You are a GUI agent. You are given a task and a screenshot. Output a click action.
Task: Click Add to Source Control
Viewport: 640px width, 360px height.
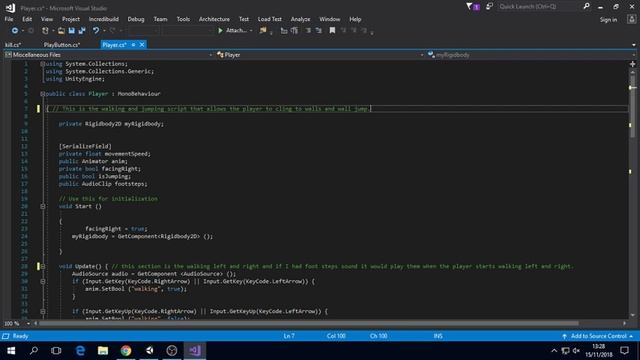coord(598,336)
